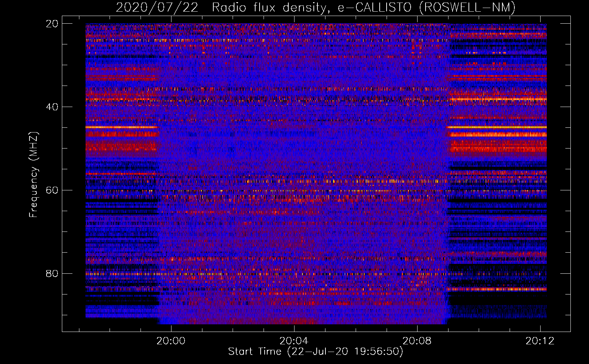The image size is (589, 364).
Task: Click the '20:12' time tick label
Action: click(540, 341)
